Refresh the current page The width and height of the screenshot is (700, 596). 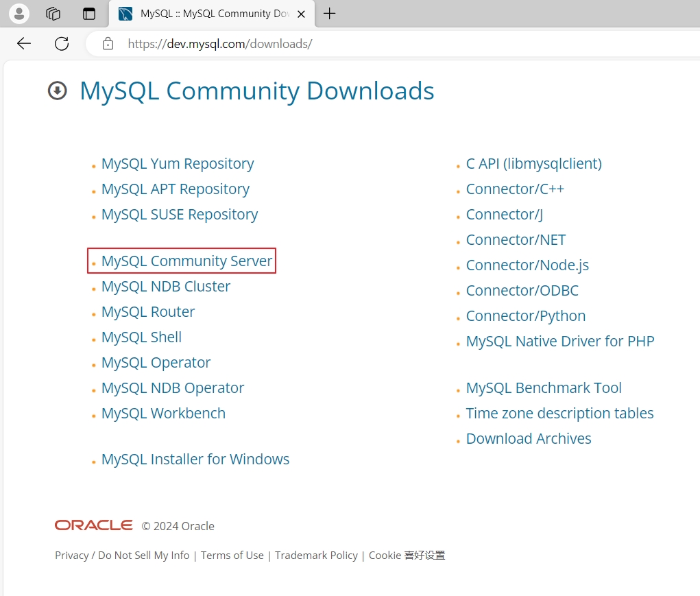62,44
